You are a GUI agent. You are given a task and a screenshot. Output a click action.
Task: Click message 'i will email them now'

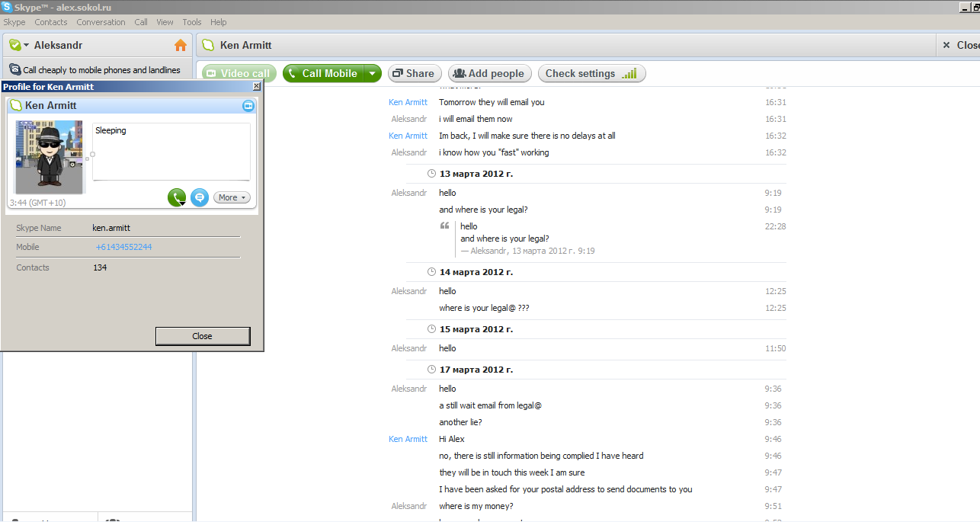pyautogui.click(x=476, y=119)
